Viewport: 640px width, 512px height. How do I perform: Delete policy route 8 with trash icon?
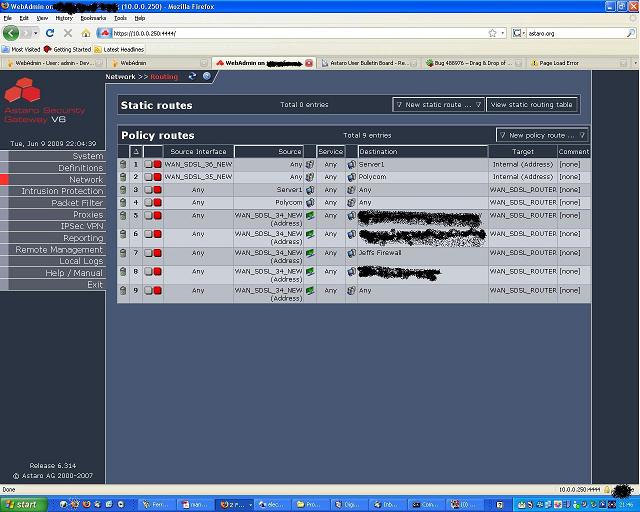(x=123, y=272)
